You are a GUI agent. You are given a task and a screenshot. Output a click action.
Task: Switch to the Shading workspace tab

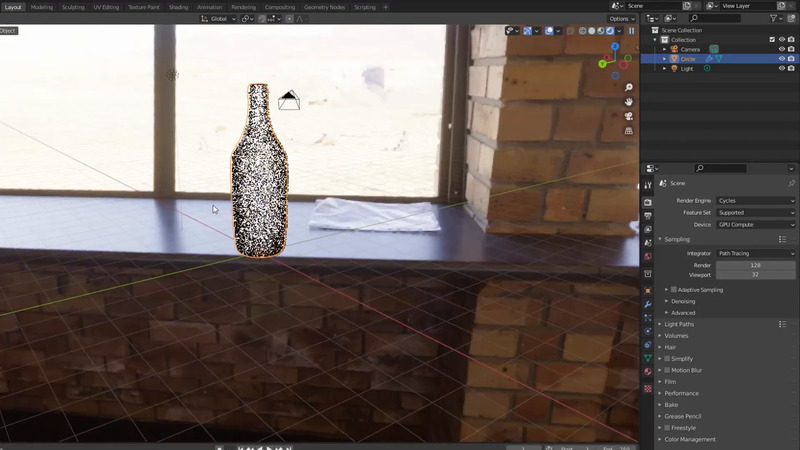pos(178,7)
